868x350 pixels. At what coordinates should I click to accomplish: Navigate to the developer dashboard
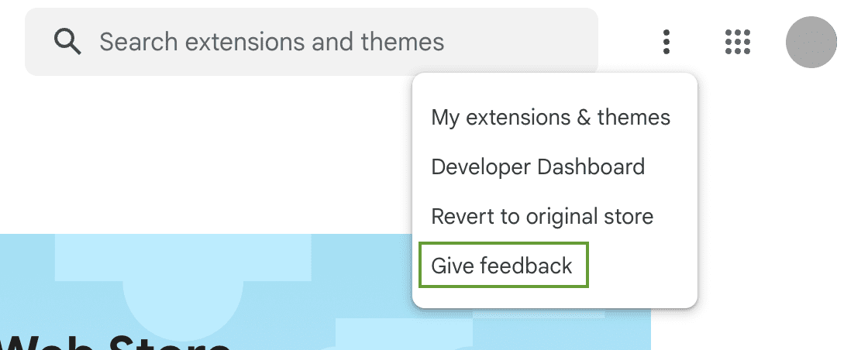538,166
